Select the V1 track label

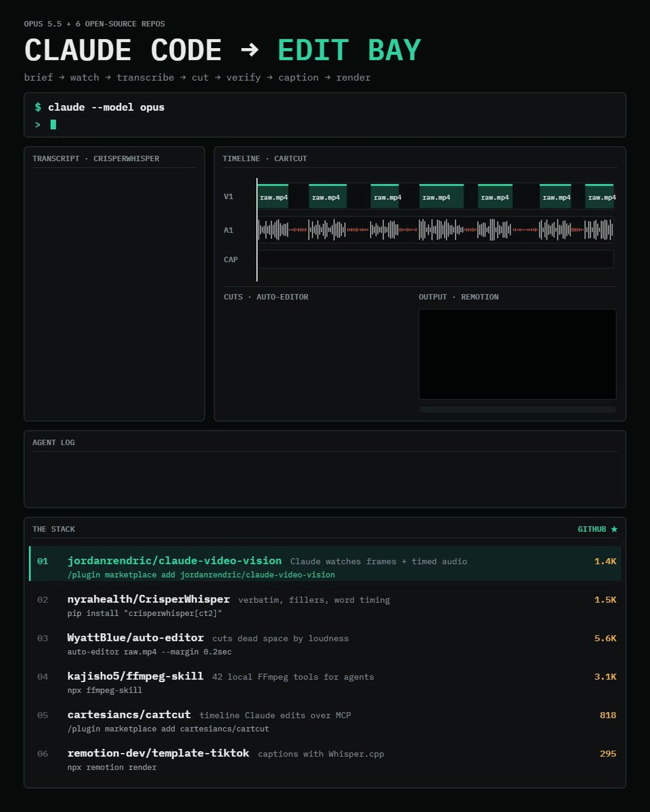coord(229,197)
